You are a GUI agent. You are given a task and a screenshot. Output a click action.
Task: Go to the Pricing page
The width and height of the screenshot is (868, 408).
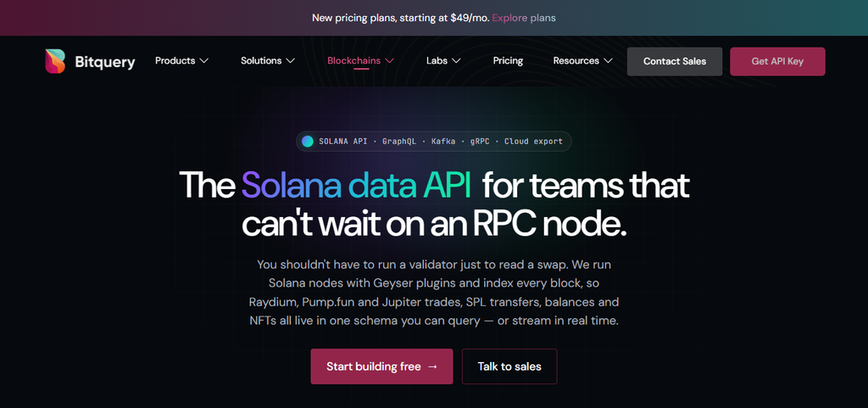[509, 61]
